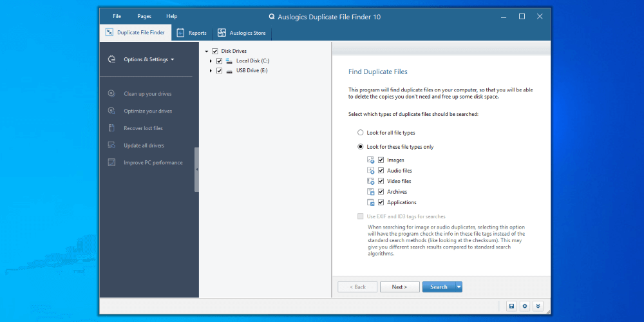Click the Next > button
Viewport: 644px width, 322px height.
(400, 287)
